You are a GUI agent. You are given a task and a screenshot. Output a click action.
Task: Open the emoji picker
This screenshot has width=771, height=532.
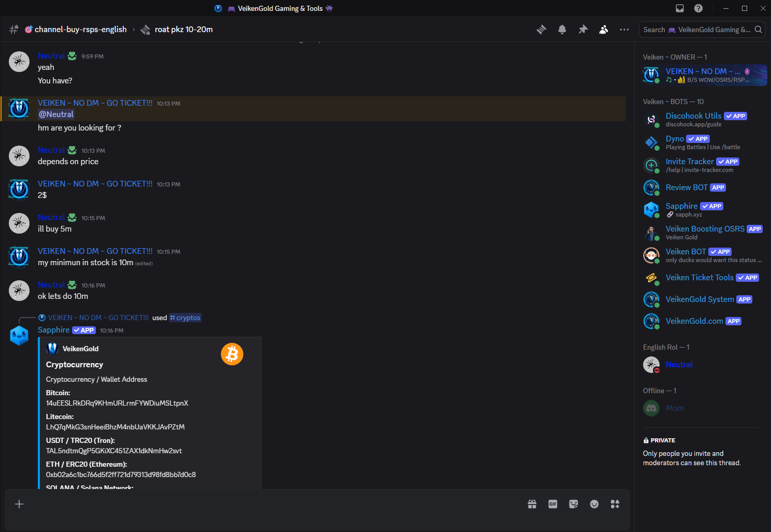[594, 504]
